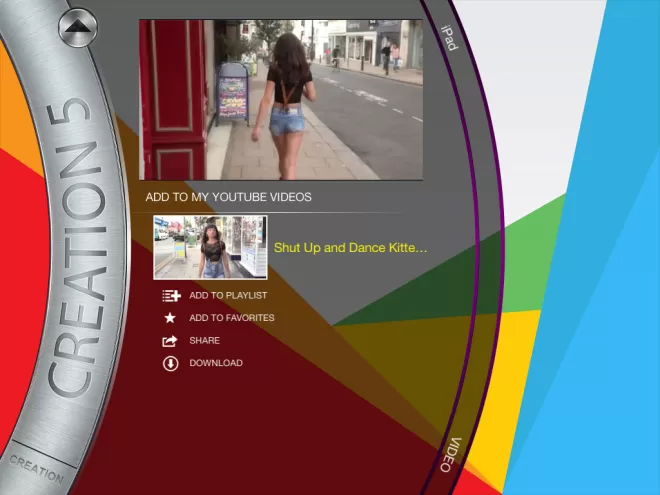This screenshot has width=660, height=495.
Task: Click the Download circle arrow icon
Action: pos(170,364)
